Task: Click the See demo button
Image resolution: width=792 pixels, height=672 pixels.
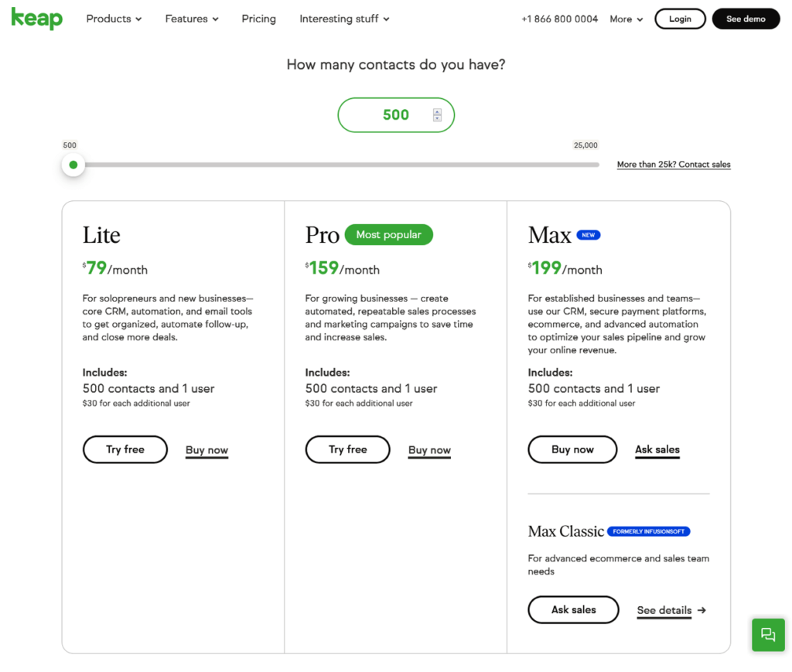Action: coord(746,19)
